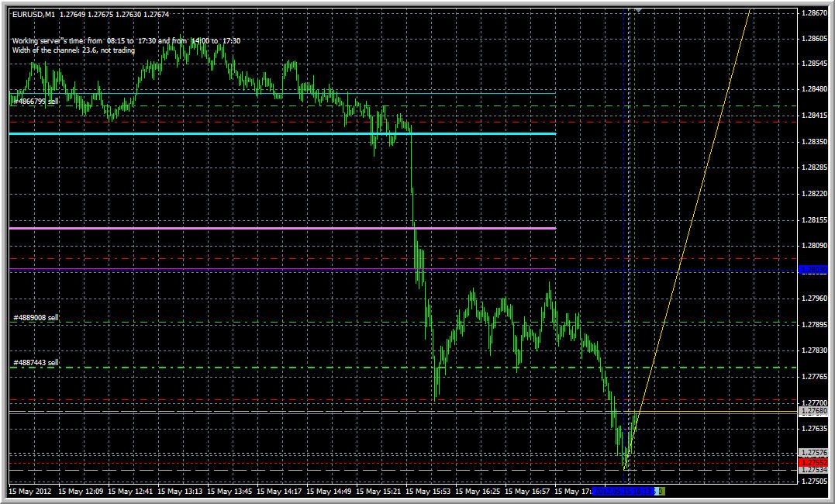Image resolution: width=835 pixels, height=504 pixels.
Task: Click the highlighted 2012.05.15 18:13 time label
Action: point(624,492)
